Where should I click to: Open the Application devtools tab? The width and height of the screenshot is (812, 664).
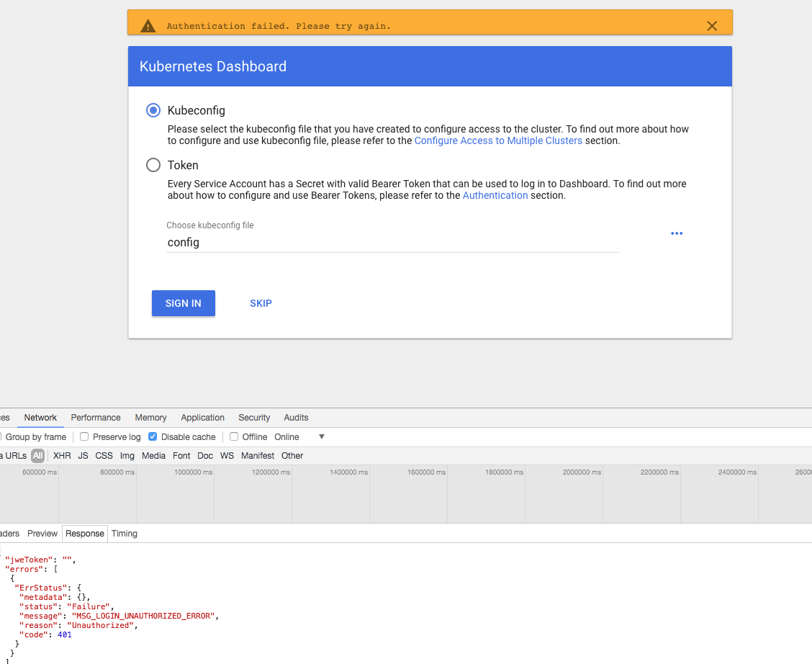point(202,418)
